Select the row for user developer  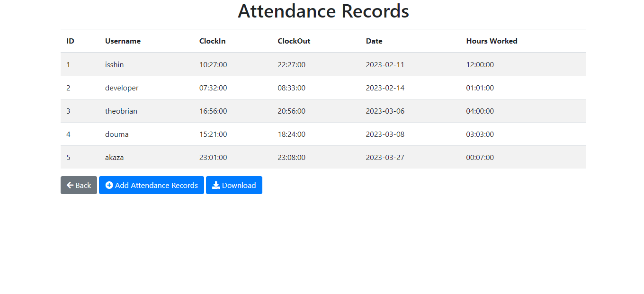coord(323,88)
